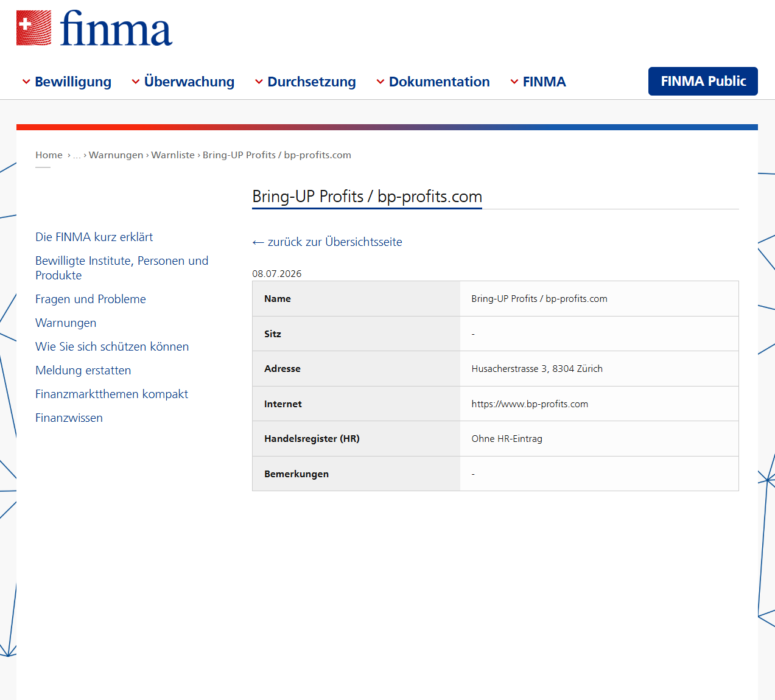The height and width of the screenshot is (700, 775).
Task: Open the Dokumentation menu
Action: (440, 82)
